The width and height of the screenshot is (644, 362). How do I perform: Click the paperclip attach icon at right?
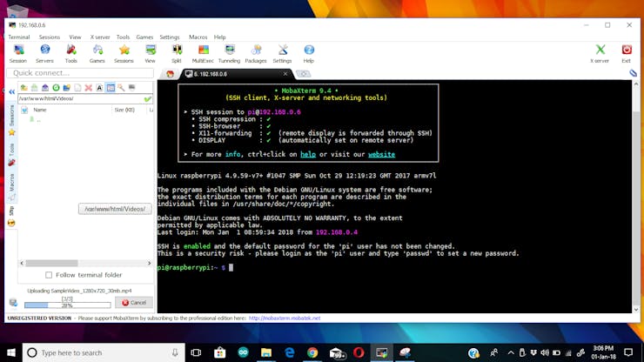click(633, 73)
